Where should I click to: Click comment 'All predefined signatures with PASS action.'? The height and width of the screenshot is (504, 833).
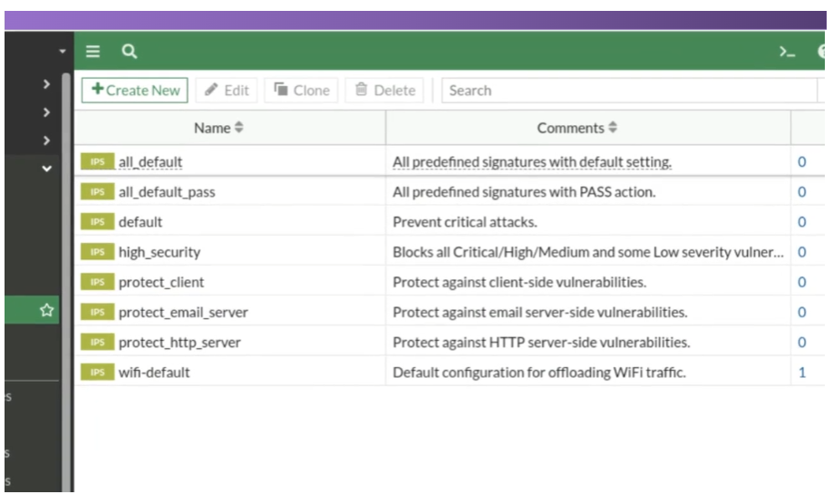[524, 192]
